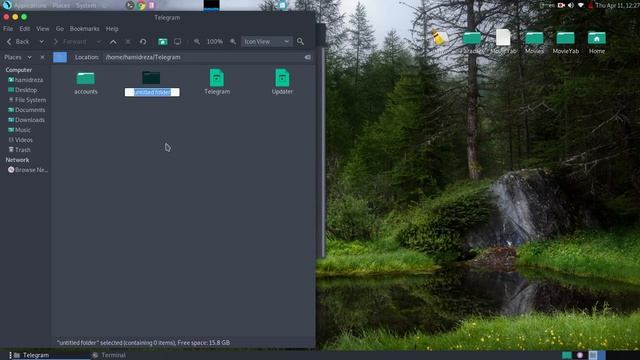Click the red tray icon next to the clock

point(590,5)
